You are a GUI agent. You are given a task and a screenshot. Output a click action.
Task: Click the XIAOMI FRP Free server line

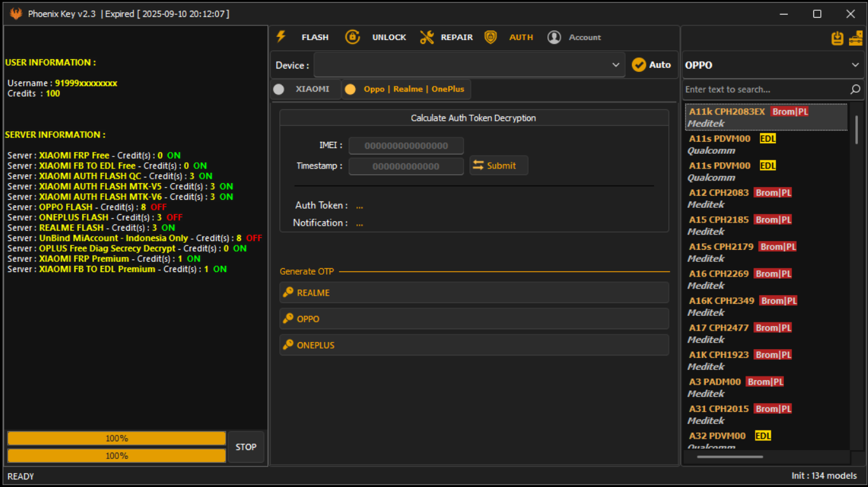tap(94, 155)
